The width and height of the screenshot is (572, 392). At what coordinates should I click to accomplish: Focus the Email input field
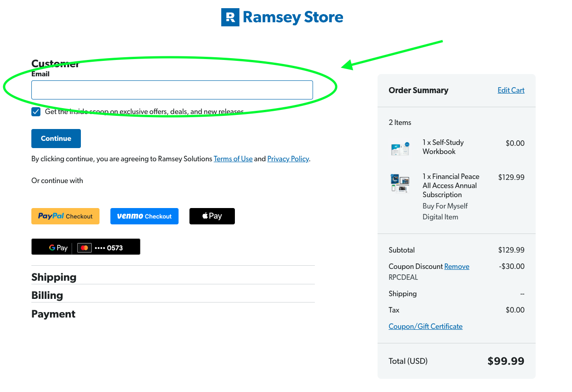coord(172,90)
